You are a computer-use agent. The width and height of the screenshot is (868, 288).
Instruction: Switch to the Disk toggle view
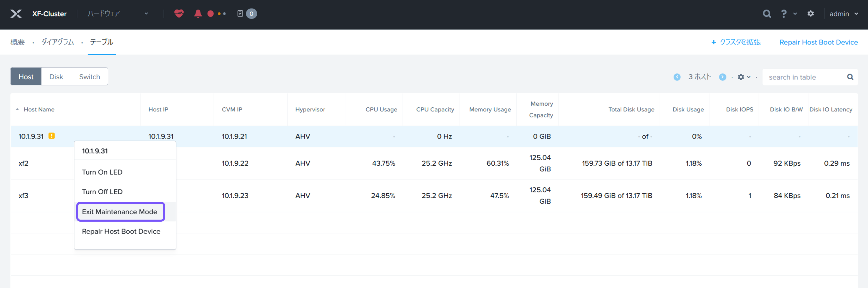pos(56,77)
